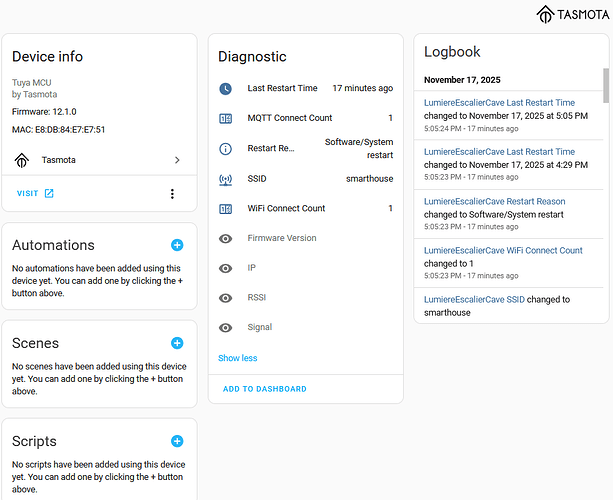Toggle the disabled Firmware Version entity eye
Screen dimensions: 613x500
click(226, 238)
